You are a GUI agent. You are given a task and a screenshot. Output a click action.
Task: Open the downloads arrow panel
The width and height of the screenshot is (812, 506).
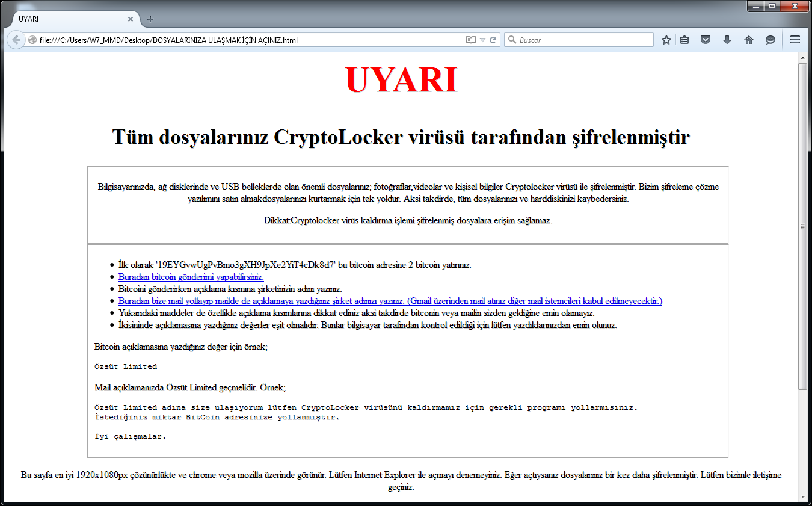(727, 40)
